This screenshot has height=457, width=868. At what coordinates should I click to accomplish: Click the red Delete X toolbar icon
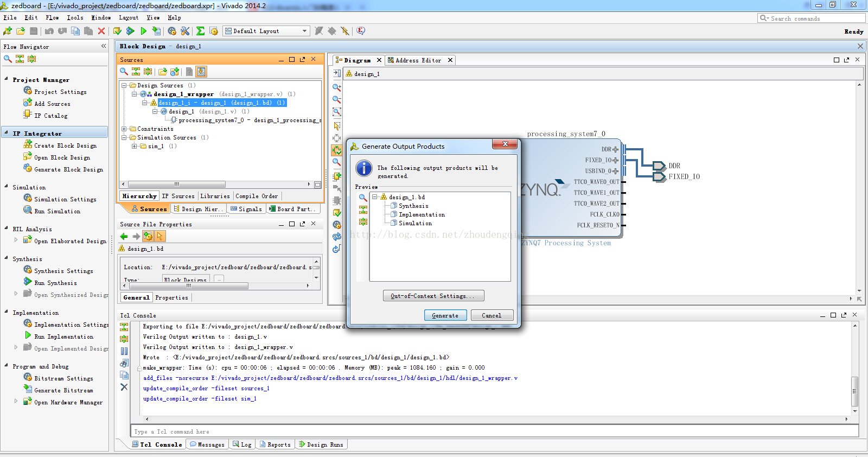pyautogui.click(x=101, y=31)
